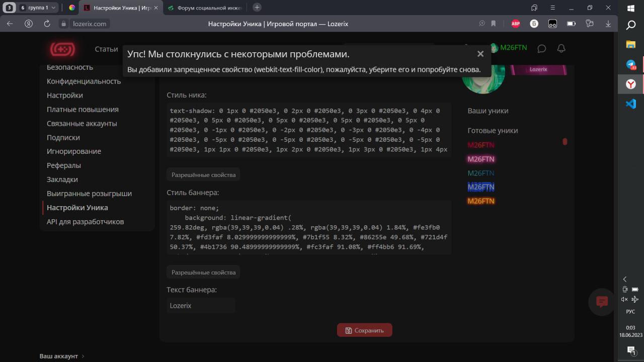The image size is (644, 362).
Task: Open Игнорирование in the sidebar
Action: point(74,151)
